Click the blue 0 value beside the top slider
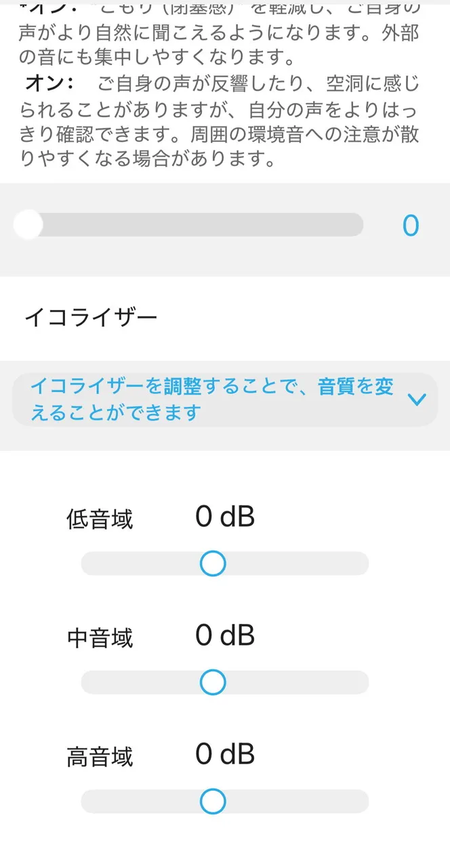This screenshot has height=868, width=450. click(x=409, y=225)
